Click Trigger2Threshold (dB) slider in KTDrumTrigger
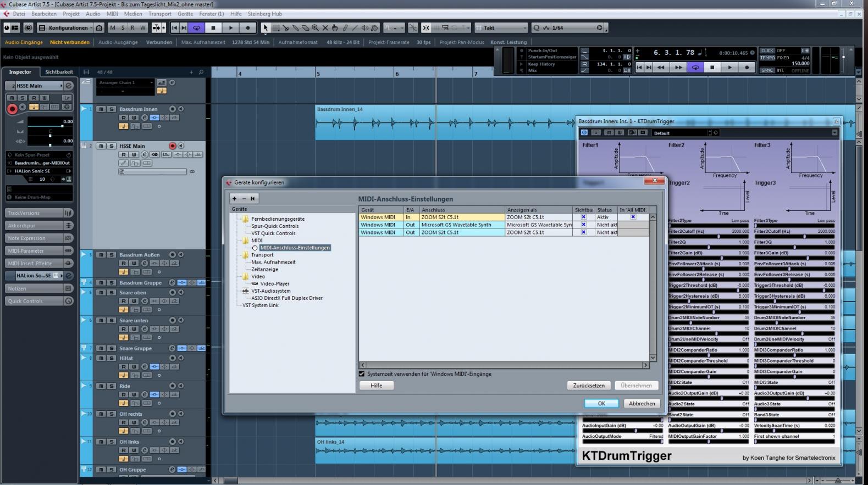The width and height of the screenshot is (868, 485). click(x=709, y=291)
